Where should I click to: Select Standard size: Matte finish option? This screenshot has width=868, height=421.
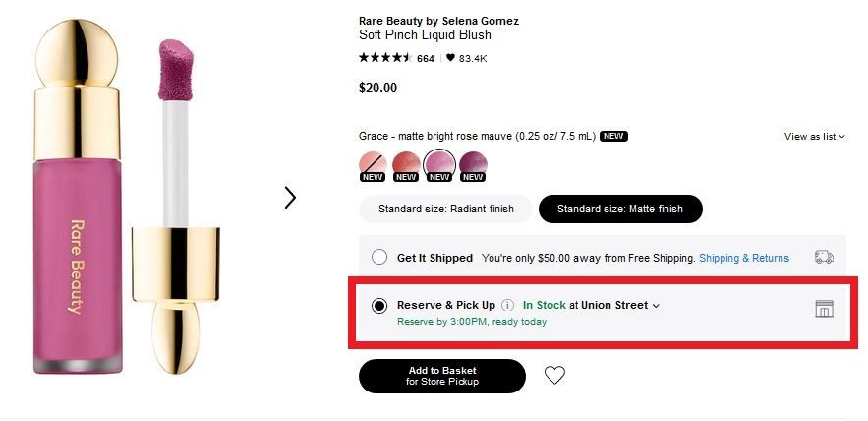coord(619,209)
